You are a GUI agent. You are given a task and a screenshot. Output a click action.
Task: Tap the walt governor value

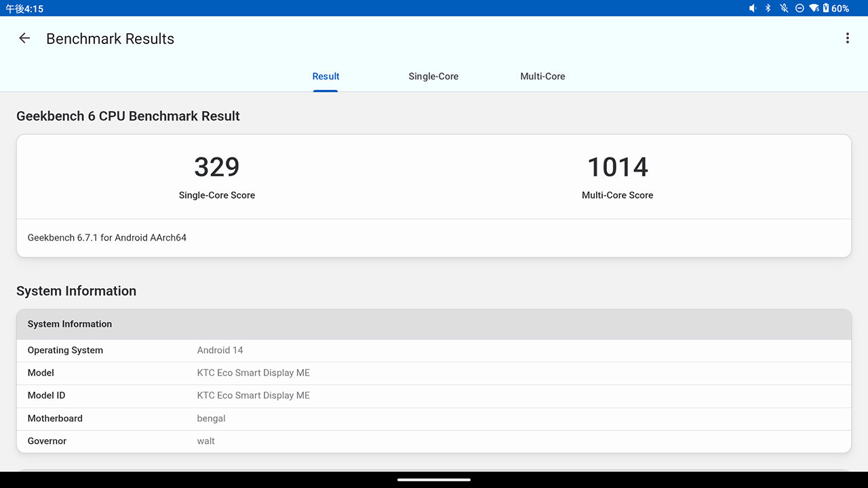click(x=206, y=441)
